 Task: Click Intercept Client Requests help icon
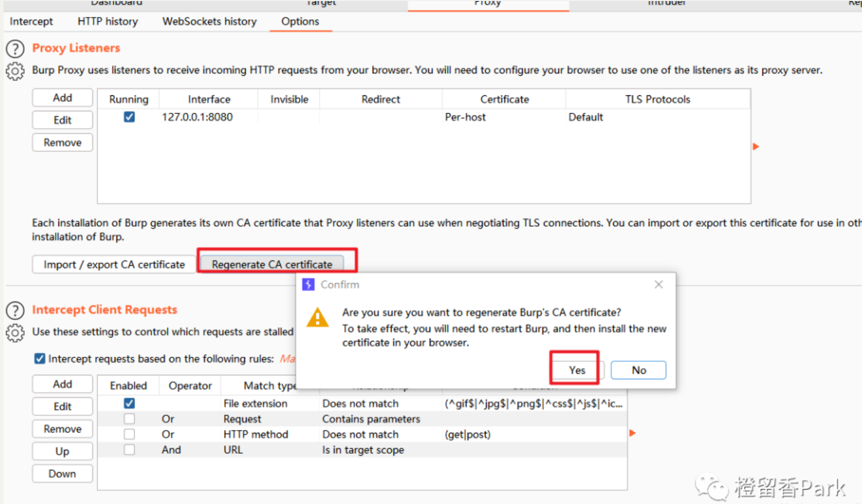click(x=15, y=310)
